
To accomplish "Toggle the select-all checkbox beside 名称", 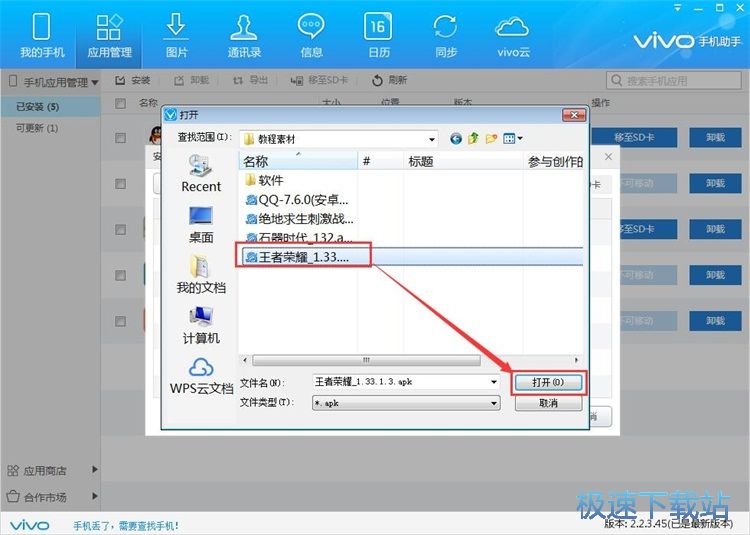I will (x=121, y=103).
